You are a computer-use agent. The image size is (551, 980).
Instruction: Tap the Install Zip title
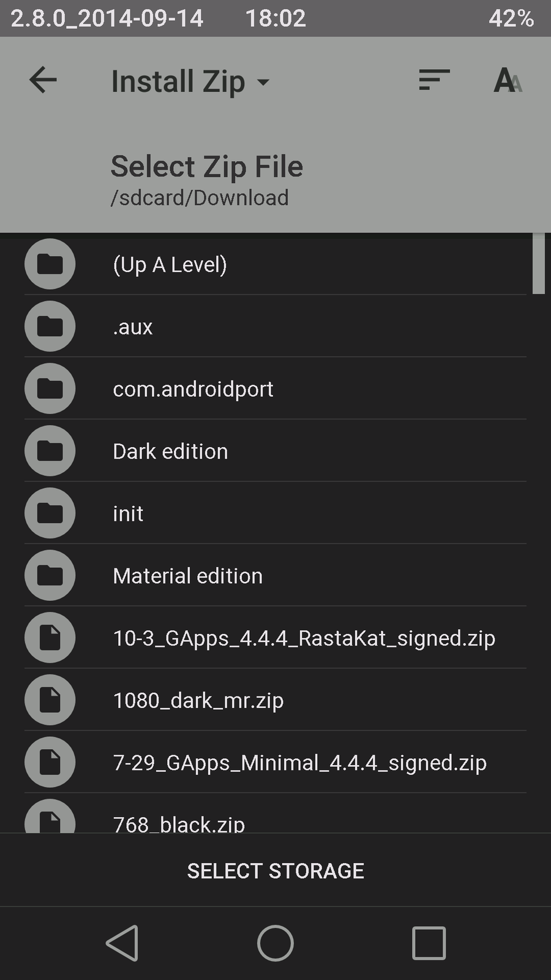point(178,81)
